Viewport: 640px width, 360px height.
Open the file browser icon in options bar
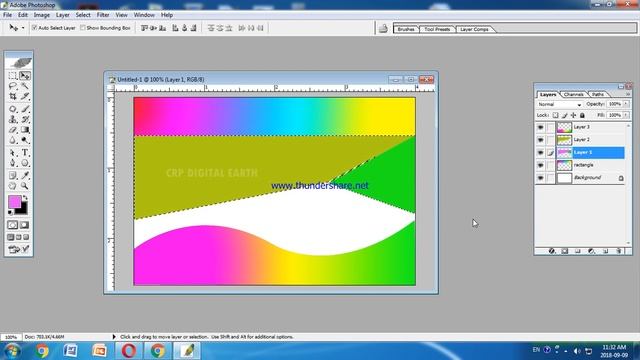point(383,28)
